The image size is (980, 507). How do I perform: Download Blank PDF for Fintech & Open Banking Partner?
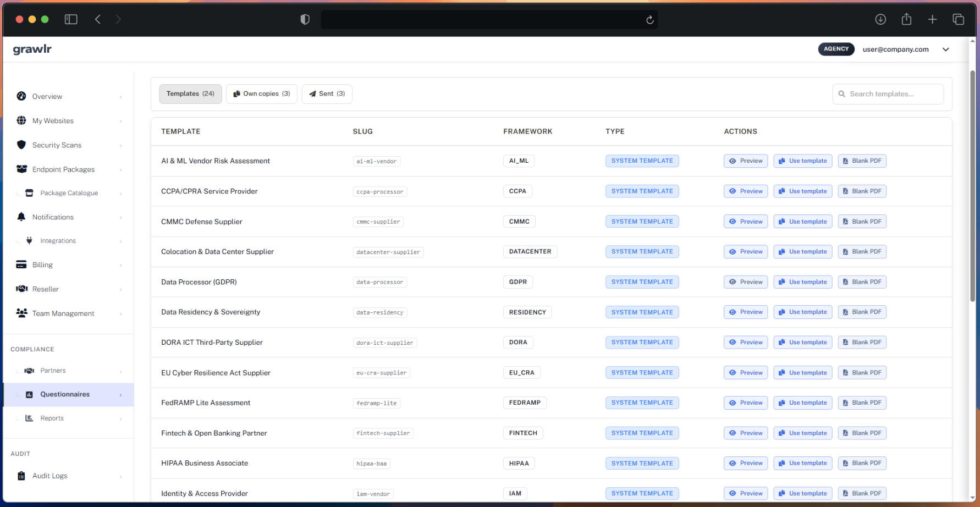(862, 433)
